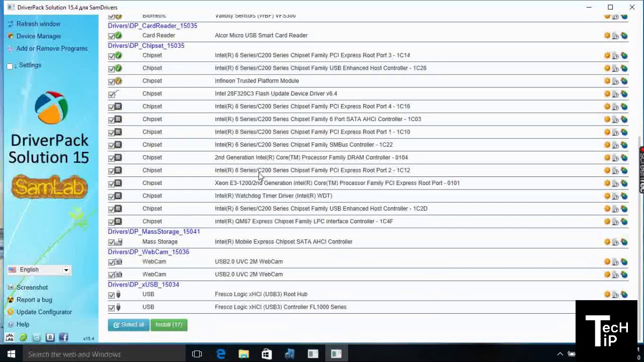The width and height of the screenshot is (644, 362).
Task: Click the SamLab icon in sidebar footer
Action: point(10,337)
